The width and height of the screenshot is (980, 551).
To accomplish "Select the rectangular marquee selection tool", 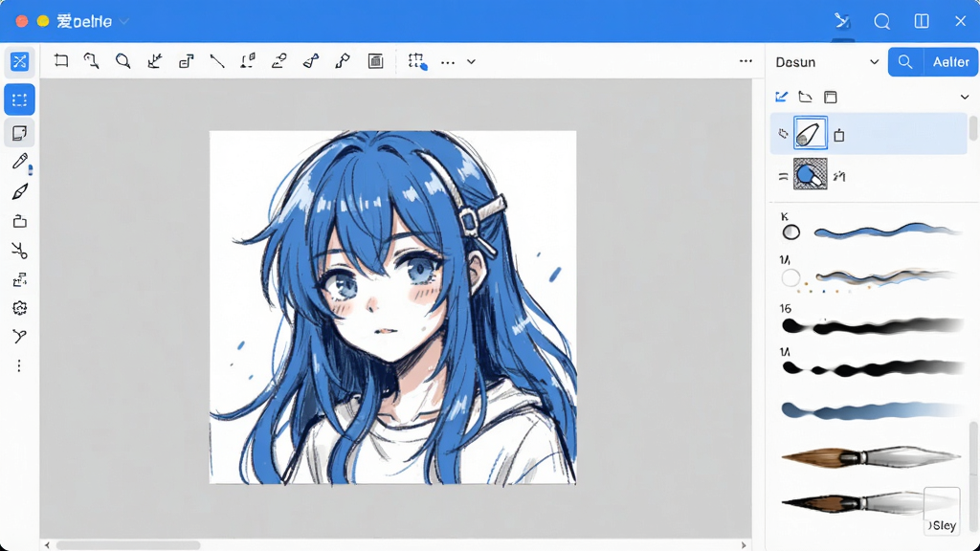I will (x=19, y=99).
